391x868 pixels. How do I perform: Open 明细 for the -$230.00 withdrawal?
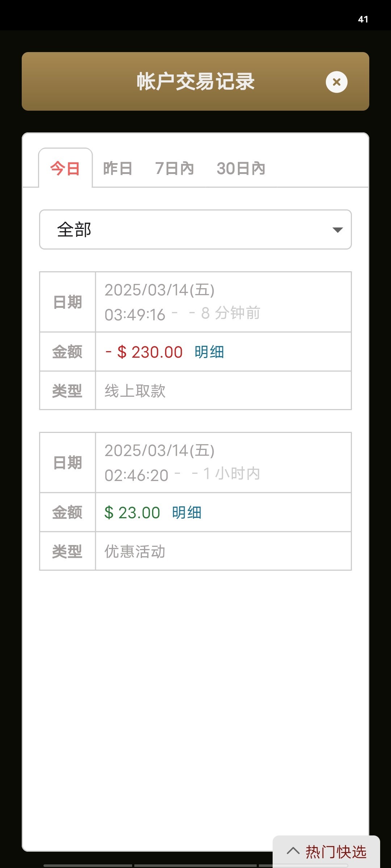(209, 352)
